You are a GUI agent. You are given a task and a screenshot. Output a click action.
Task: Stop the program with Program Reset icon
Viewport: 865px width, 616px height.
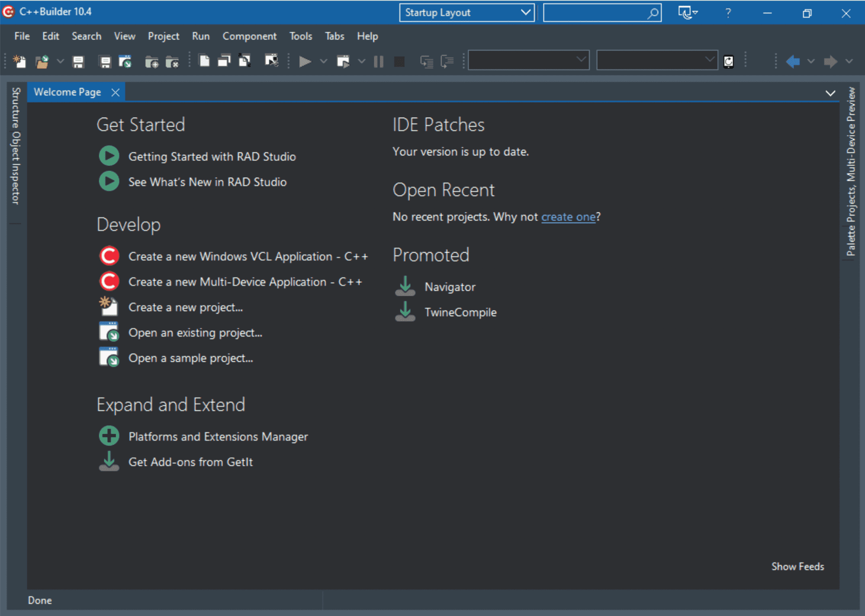point(399,61)
